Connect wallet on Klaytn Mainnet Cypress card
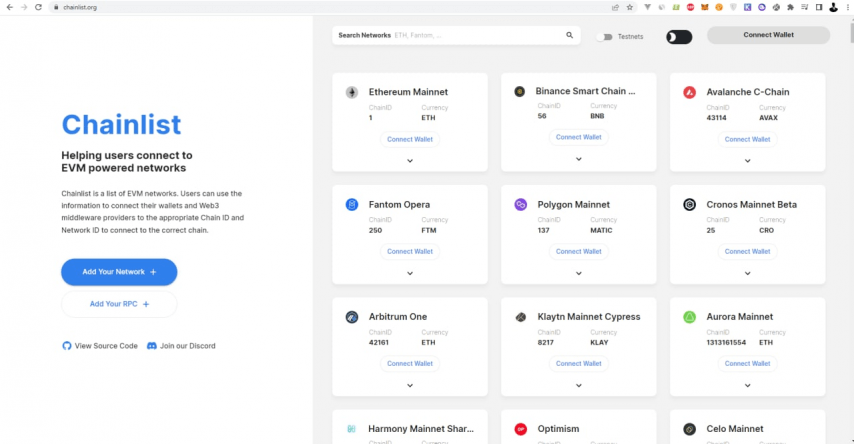 click(x=578, y=364)
